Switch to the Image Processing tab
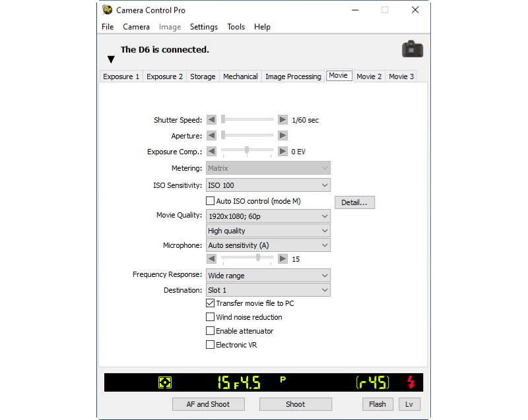Viewport: 528px width, 420px height. pos(293,76)
